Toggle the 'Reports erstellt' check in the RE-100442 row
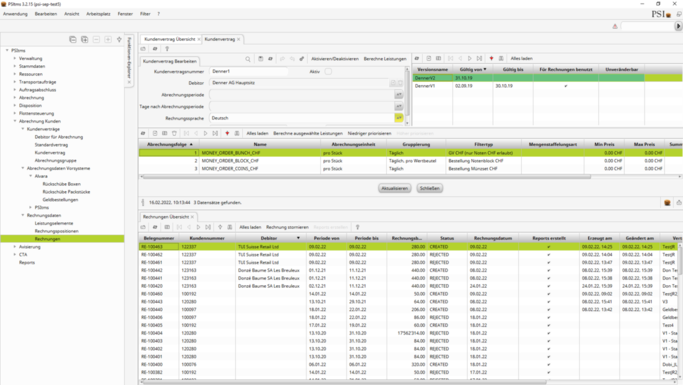Screen dimensions: 683x385 click(548, 270)
